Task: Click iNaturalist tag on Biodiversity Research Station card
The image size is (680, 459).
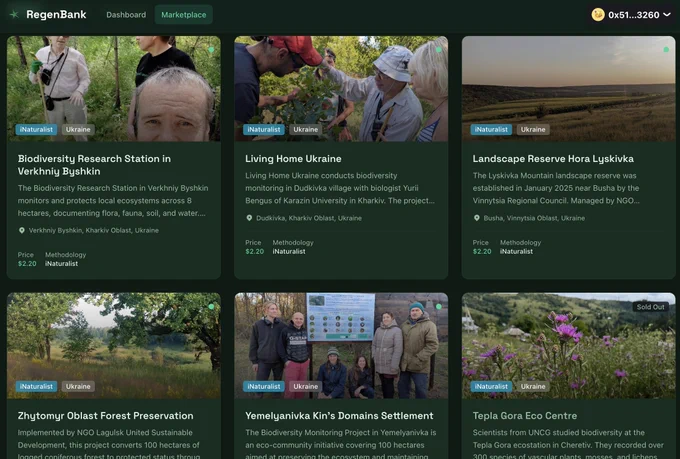Action: [36, 129]
